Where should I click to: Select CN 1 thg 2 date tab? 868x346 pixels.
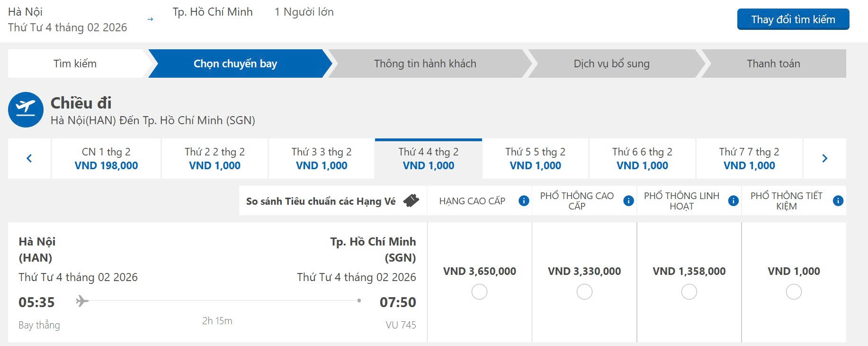tap(106, 158)
